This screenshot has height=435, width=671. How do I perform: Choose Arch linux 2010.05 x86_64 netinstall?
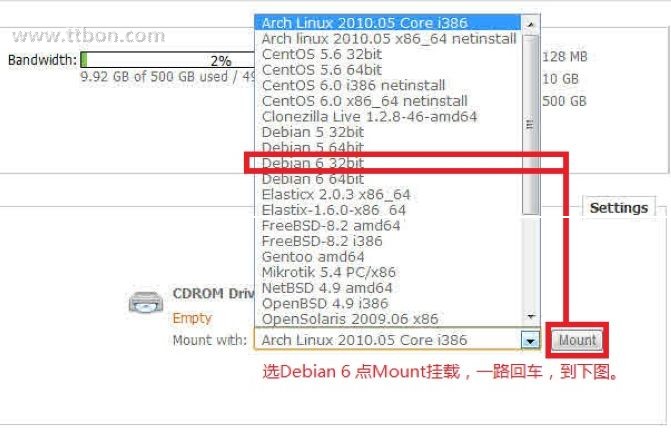click(389, 38)
